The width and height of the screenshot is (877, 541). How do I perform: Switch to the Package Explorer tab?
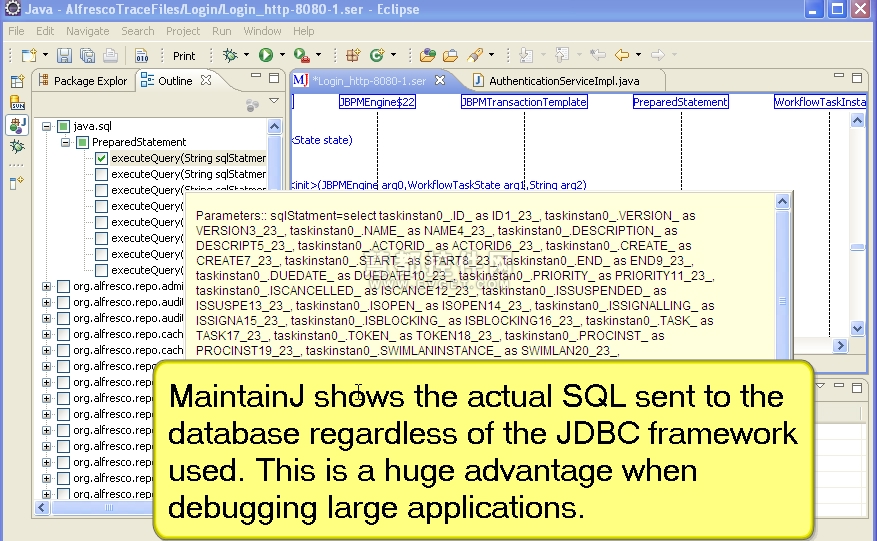[83, 81]
